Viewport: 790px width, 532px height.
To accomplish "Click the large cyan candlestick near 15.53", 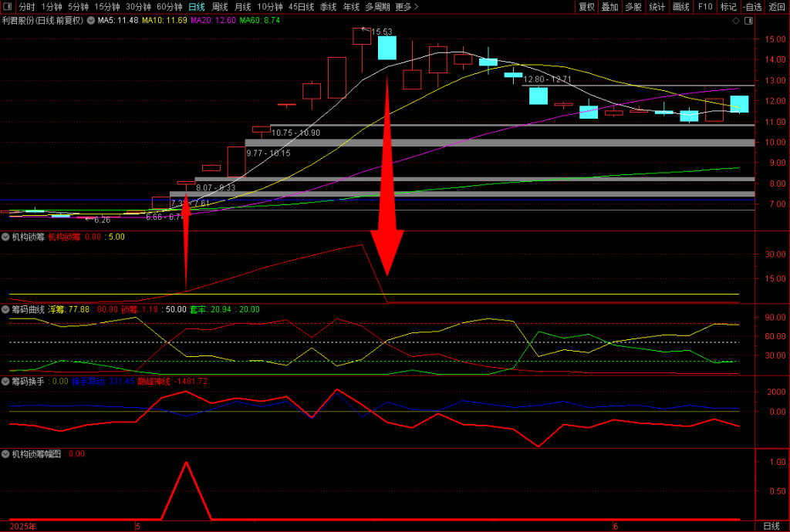I will (x=387, y=48).
